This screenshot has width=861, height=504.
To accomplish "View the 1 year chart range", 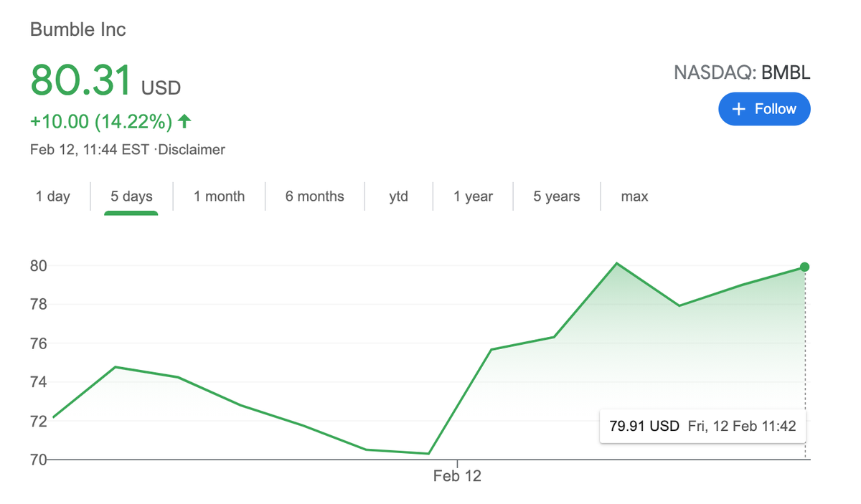I will coord(473,196).
